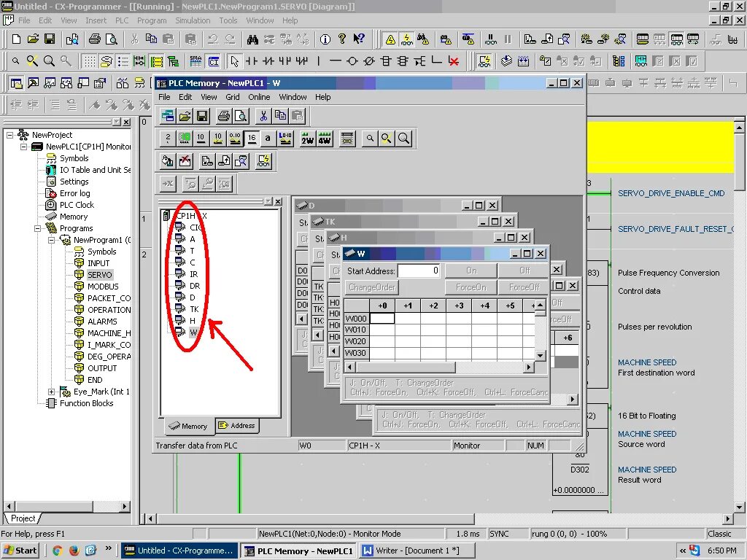
Task: Click Work Online warning icon
Action: [x=390, y=39]
